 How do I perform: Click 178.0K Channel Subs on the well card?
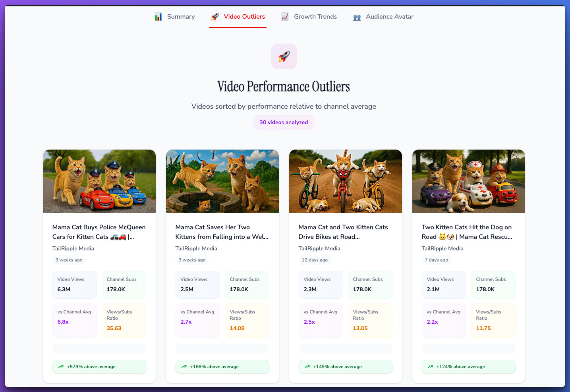click(x=247, y=285)
